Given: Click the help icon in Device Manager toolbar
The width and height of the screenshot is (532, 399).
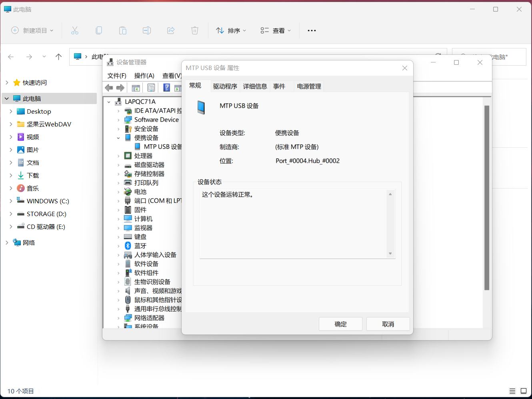Looking at the screenshot, I should click(x=167, y=88).
